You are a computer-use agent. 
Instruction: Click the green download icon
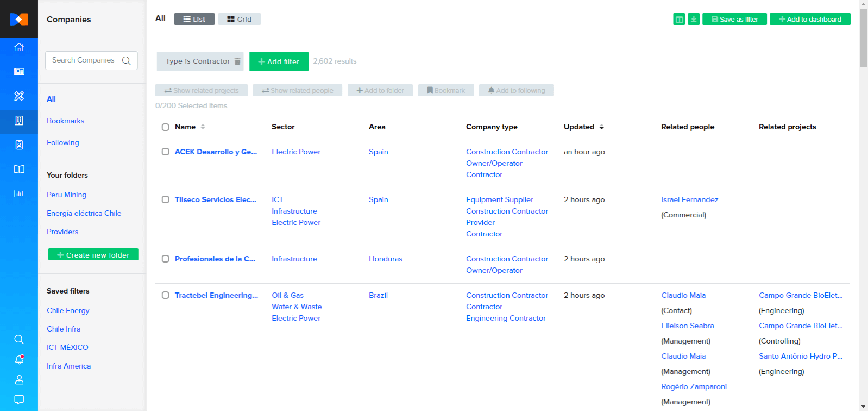(x=694, y=19)
